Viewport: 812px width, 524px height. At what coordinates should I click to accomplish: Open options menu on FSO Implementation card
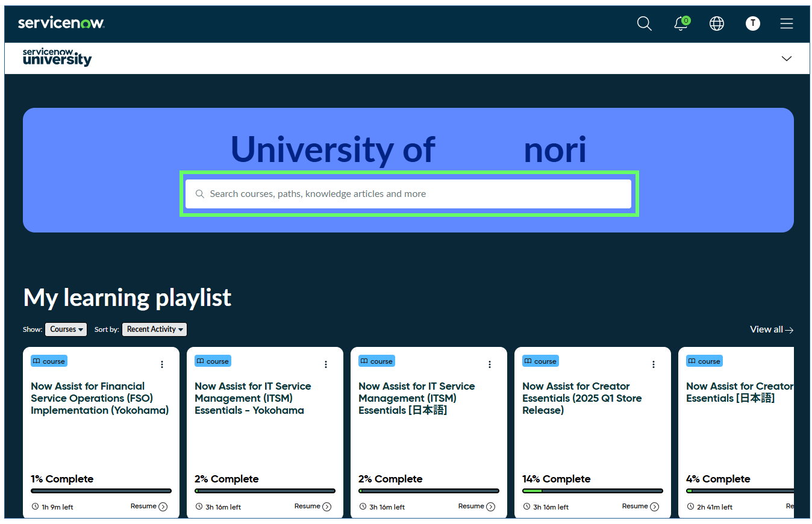click(x=162, y=364)
